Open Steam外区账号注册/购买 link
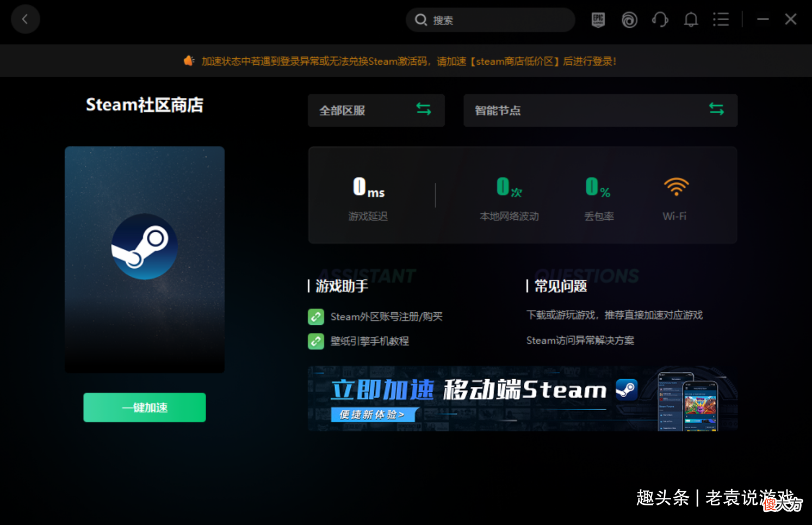Viewport: 812px width, 525px height. click(x=386, y=317)
